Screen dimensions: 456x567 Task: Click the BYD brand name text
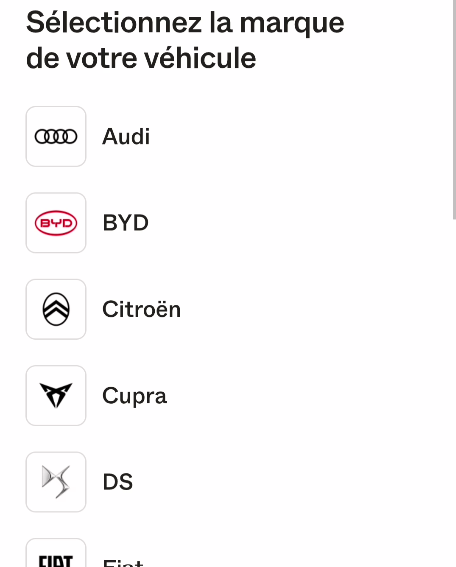click(125, 223)
